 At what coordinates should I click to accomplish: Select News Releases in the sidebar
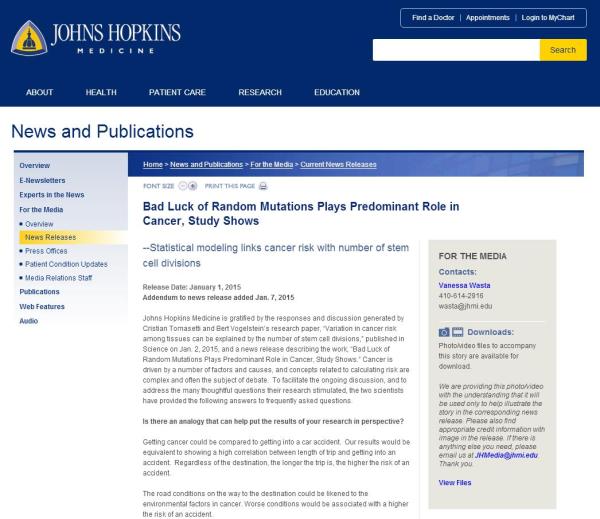[x=50, y=237]
